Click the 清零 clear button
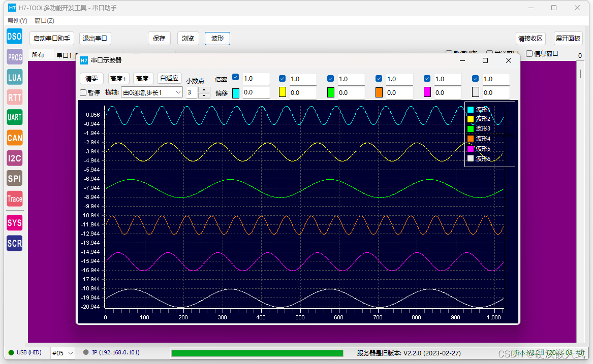The width and height of the screenshot is (593, 364). (91, 78)
